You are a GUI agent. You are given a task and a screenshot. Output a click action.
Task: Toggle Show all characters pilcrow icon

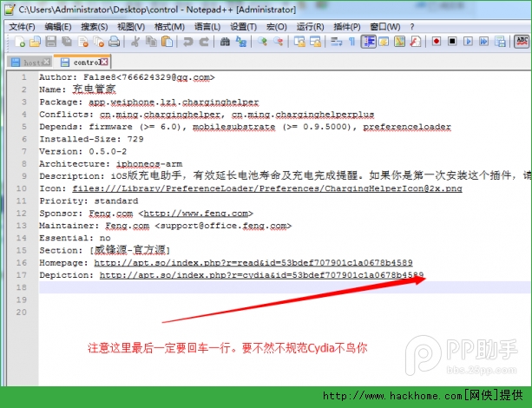coord(351,42)
